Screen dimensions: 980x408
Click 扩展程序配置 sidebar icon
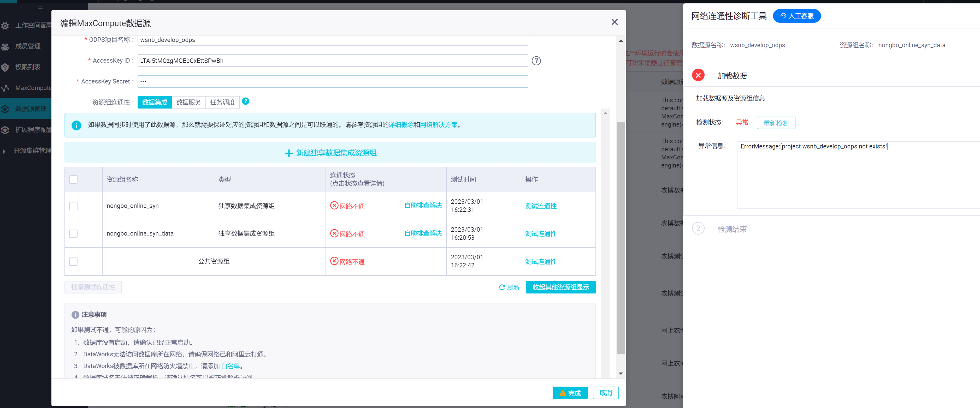[x=5, y=130]
